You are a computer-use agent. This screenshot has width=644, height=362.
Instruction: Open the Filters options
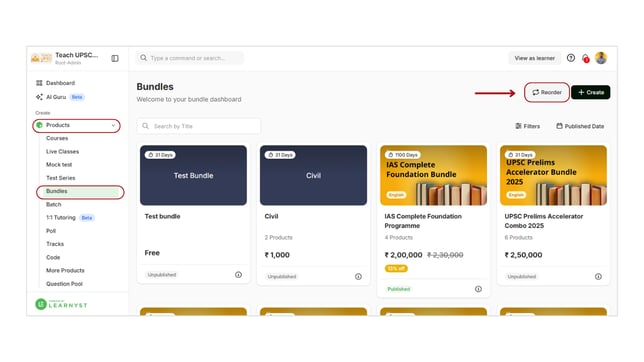point(527,126)
